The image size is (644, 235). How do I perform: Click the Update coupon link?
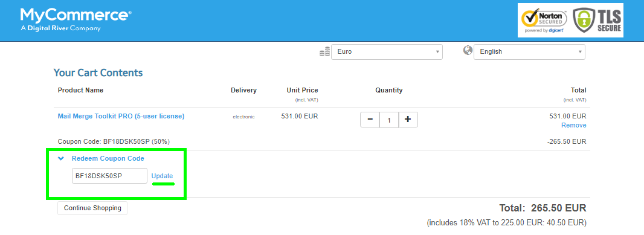click(163, 176)
